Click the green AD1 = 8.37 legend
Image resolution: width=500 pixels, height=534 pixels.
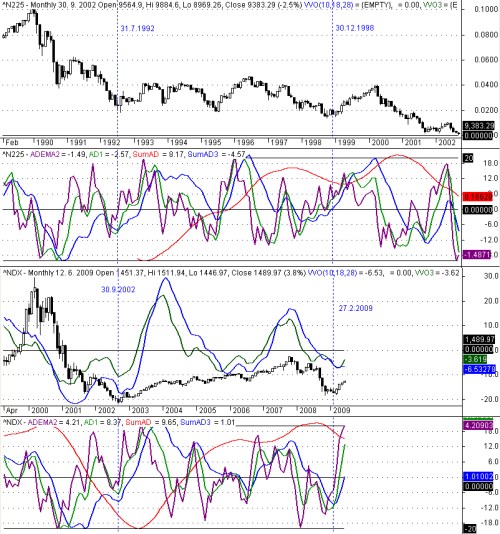pos(103,422)
